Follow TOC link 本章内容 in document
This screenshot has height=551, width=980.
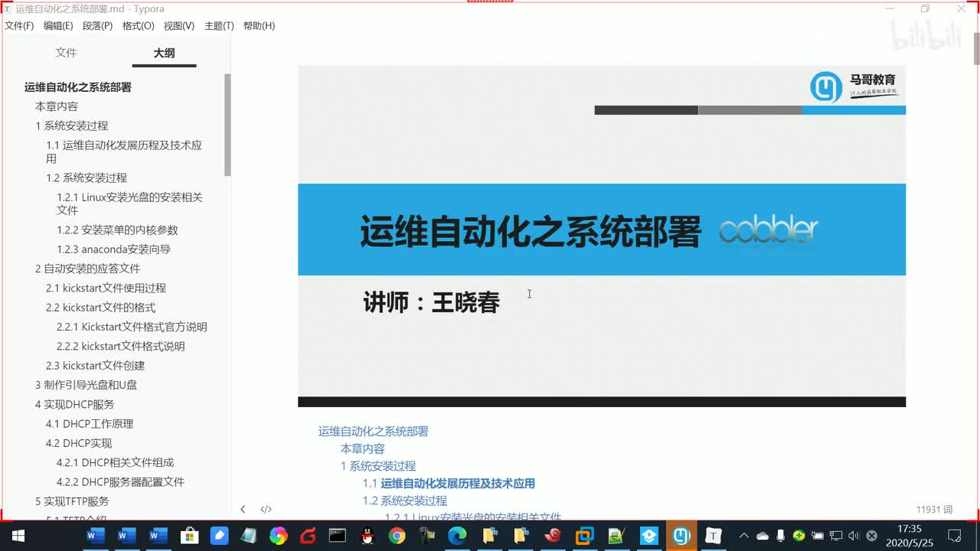pyautogui.click(x=362, y=449)
